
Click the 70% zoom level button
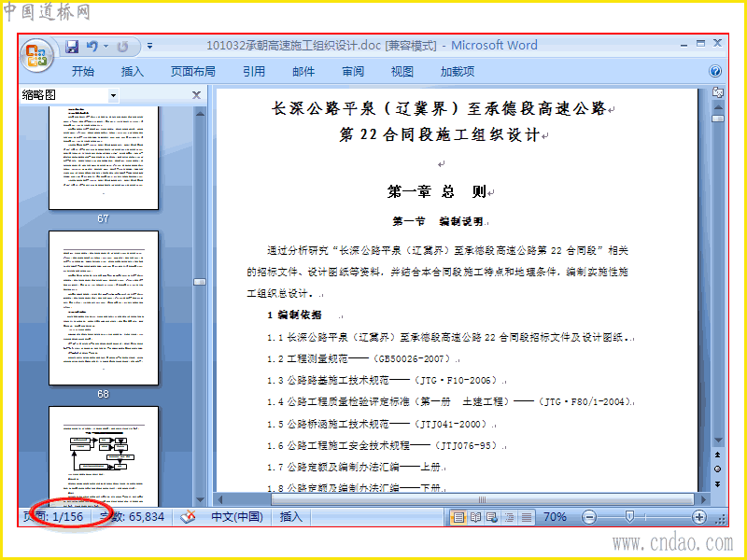click(x=555, y=517)
